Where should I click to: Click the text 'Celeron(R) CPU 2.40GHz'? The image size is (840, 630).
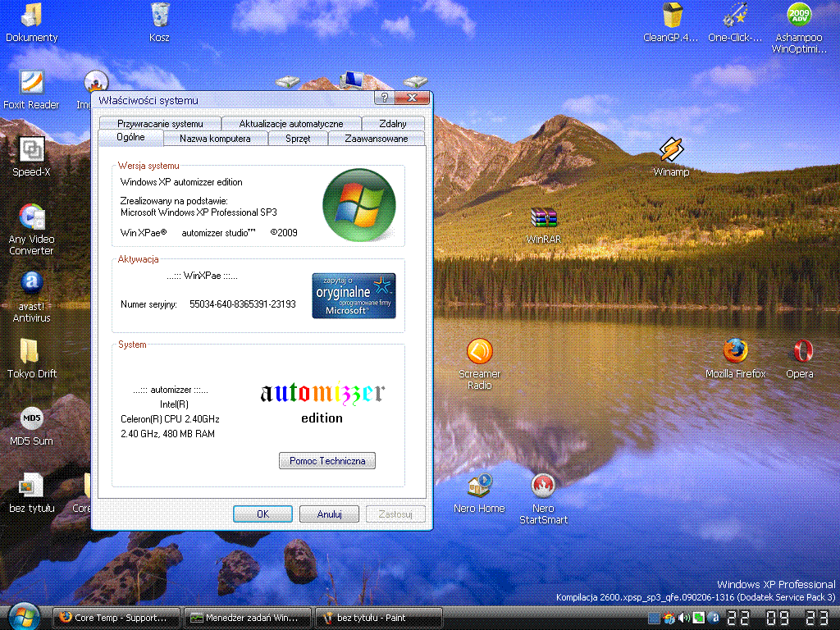click(170, 419)
